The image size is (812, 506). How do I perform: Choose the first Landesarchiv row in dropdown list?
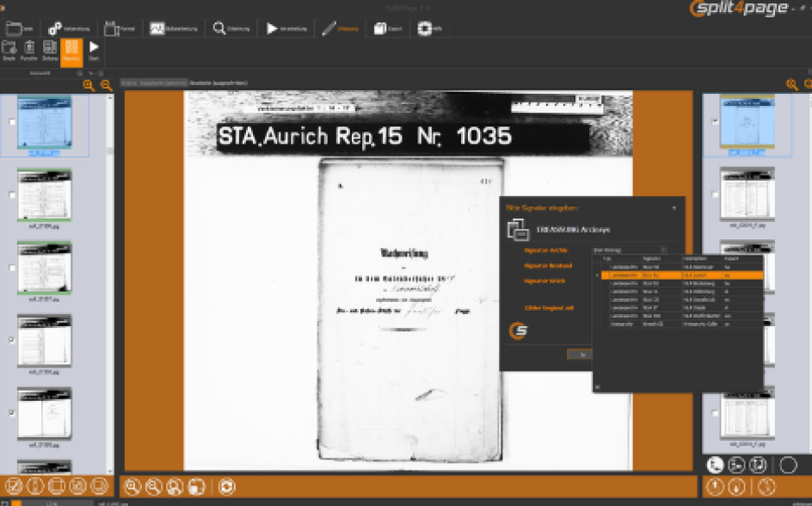tap(682, 268)
